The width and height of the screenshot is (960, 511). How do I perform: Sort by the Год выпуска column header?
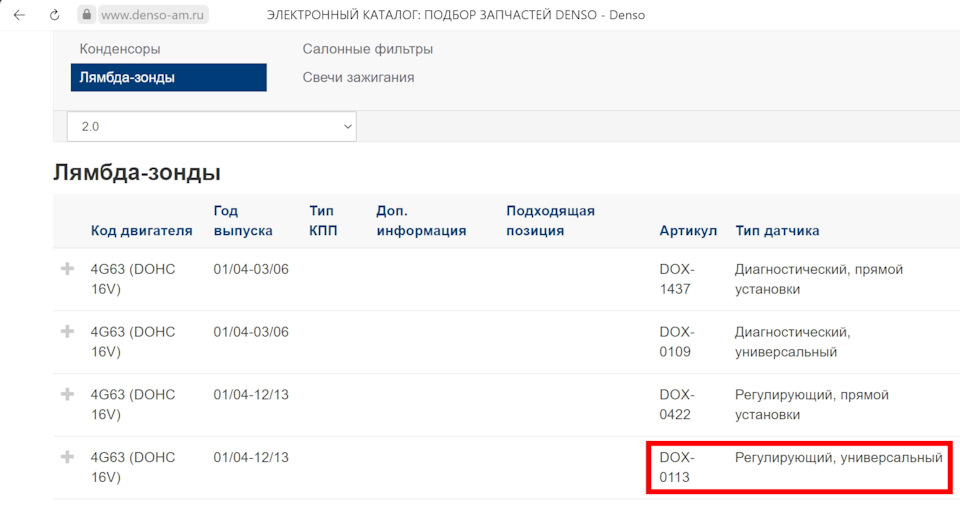(243, 220)
